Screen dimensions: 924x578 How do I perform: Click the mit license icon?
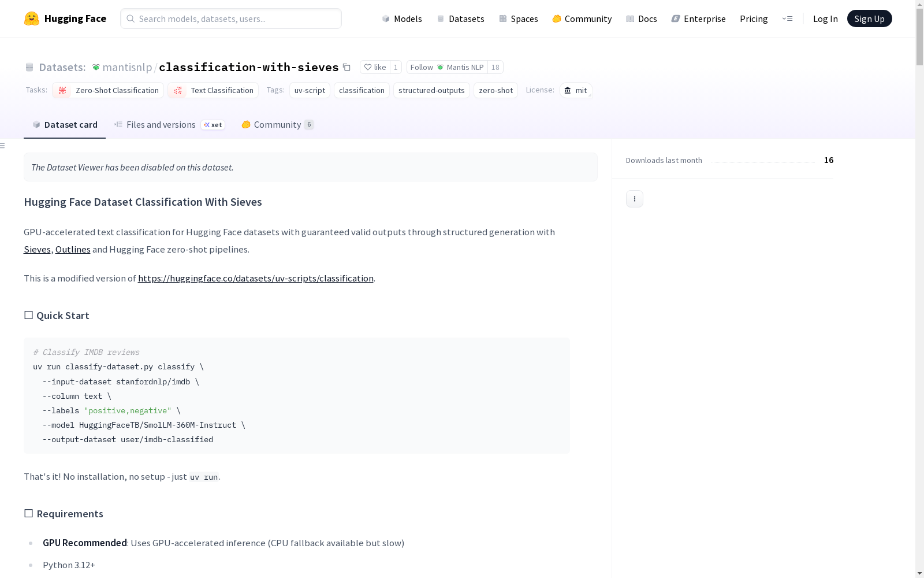[568, 90]
